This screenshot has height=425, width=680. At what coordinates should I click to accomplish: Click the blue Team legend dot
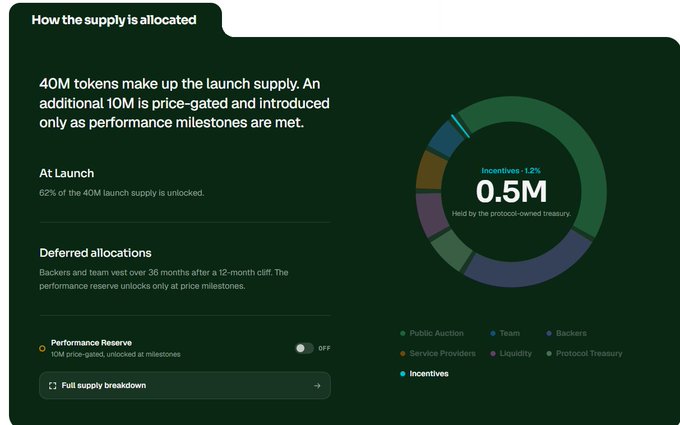click(493, 333)
